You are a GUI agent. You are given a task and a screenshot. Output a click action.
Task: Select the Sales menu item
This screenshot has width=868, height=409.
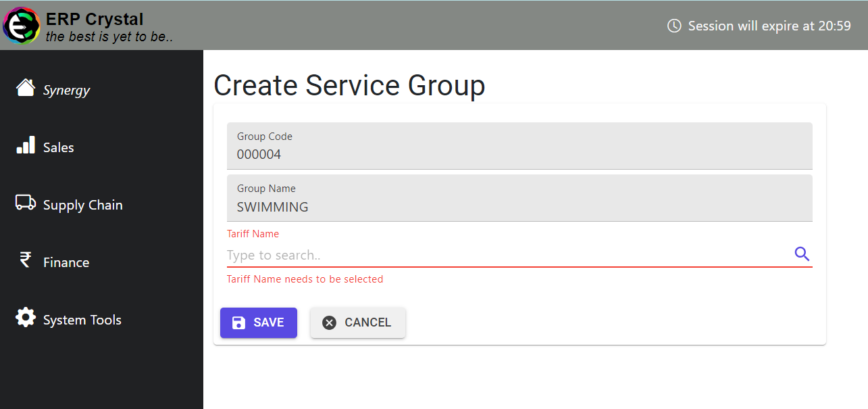[x=58, y=147]
